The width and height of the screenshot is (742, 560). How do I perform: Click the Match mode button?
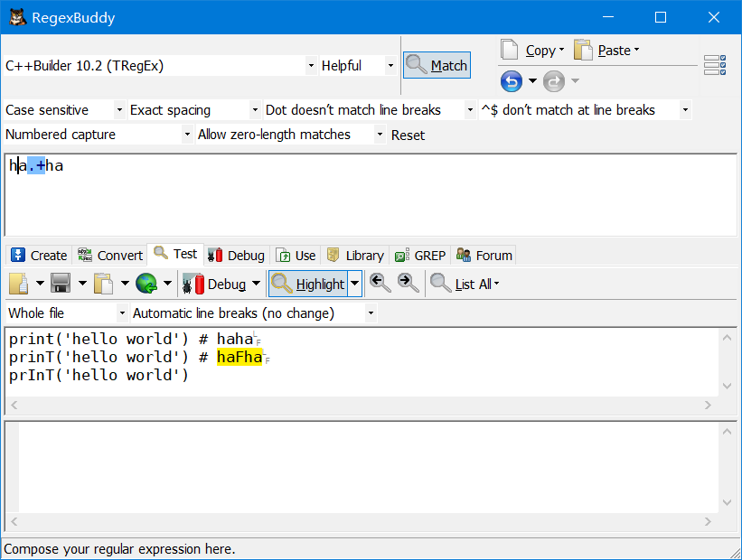tap(437, 65)
